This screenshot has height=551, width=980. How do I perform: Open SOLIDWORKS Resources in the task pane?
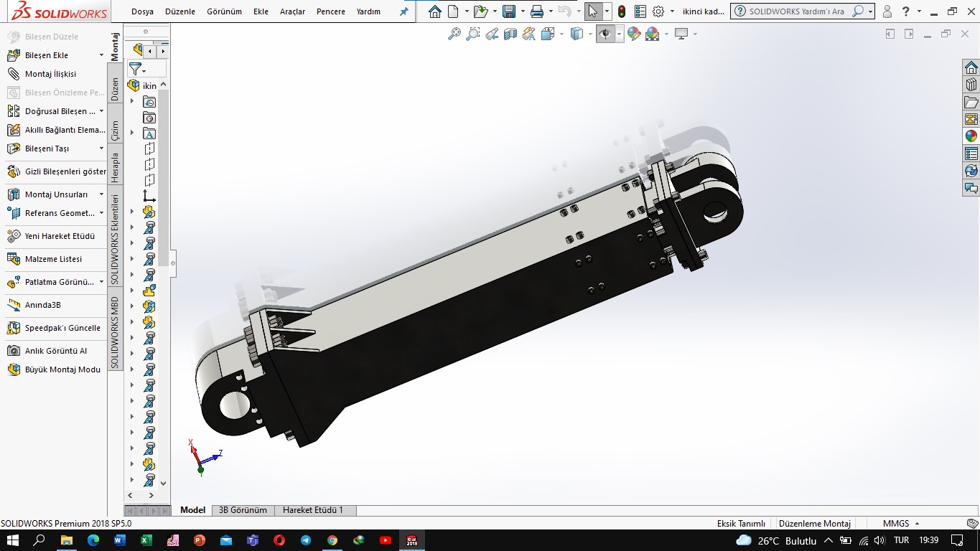pos(971,67)
